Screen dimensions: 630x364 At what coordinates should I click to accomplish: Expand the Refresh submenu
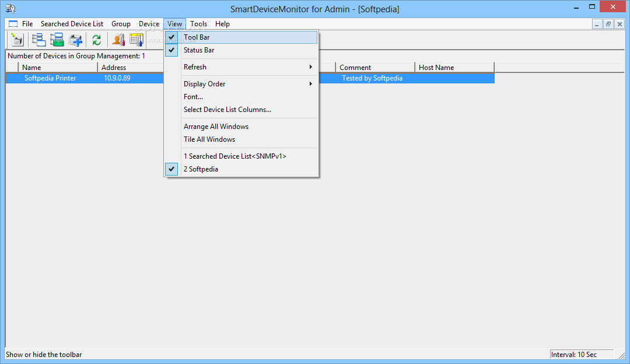click(x=241, y=67)
